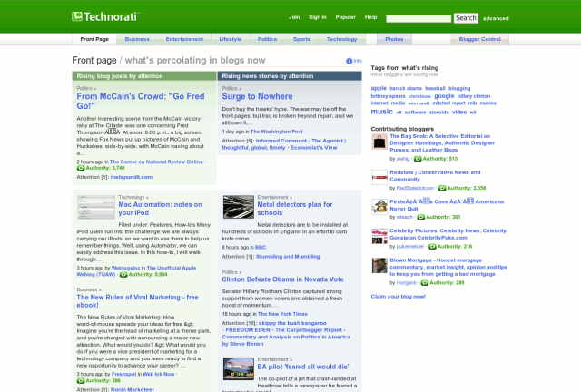Open BA pilot story thumbnail
Image resolution: width=581 pixels, height=392 pixels.
[x=238, y=368]
